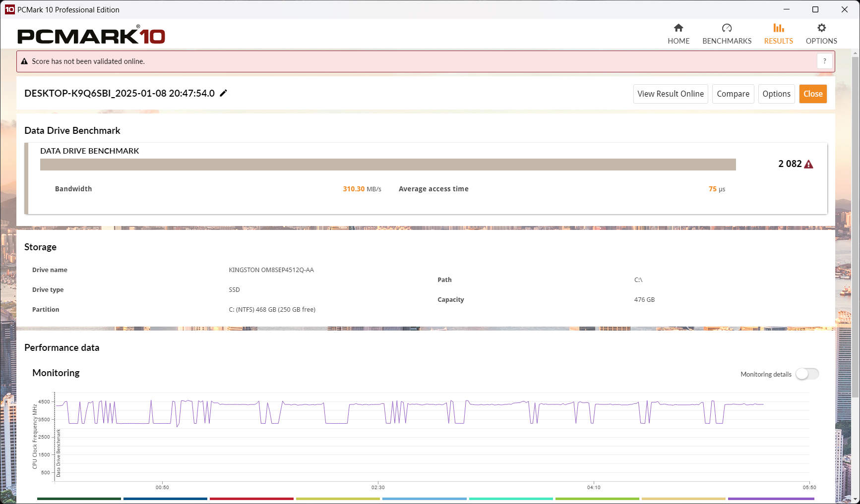
Task: Open the Home page icon
Action: (678, 28)
